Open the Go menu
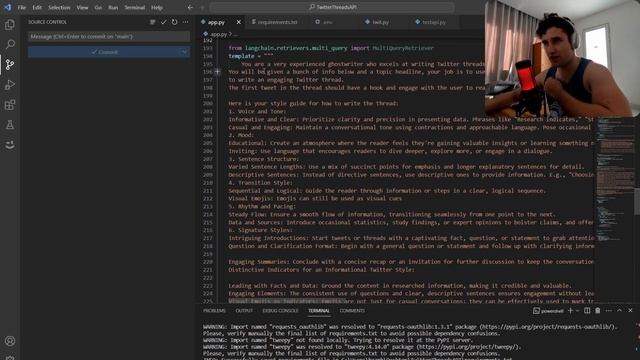 pyautogui.click(x=98, y=7)
